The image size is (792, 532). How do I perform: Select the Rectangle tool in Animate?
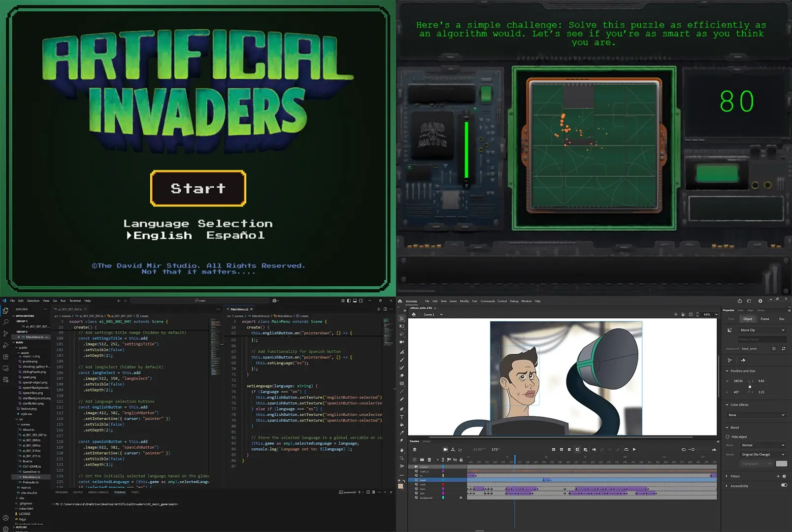point(402,383)
